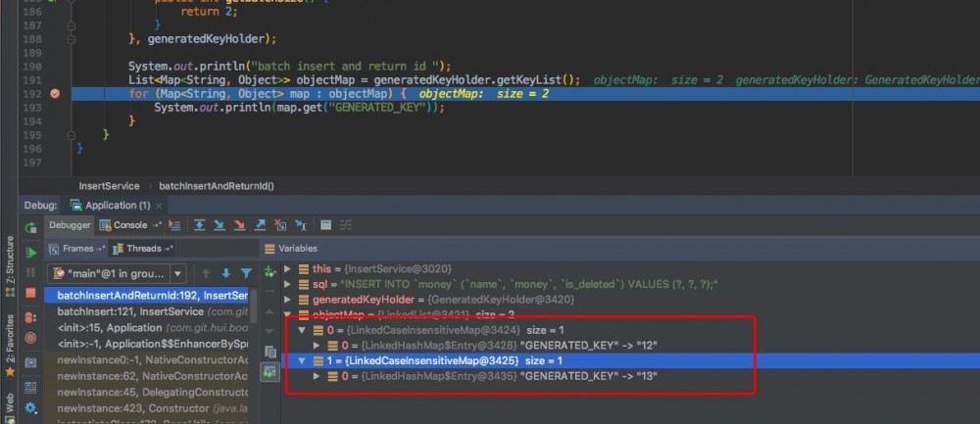
Task: Open Evaluate Expression calculator icon
Action: 325,225
